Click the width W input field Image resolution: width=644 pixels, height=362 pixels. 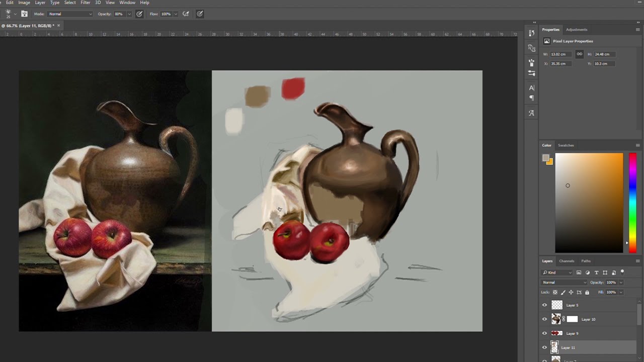561,54
